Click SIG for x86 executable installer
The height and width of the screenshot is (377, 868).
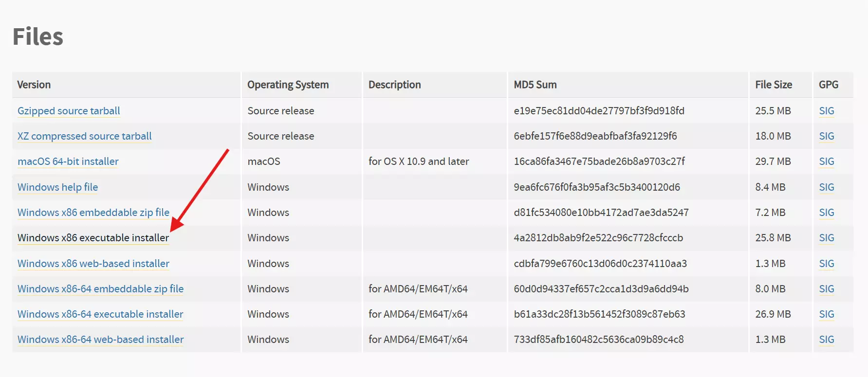[x=826, y=238]
